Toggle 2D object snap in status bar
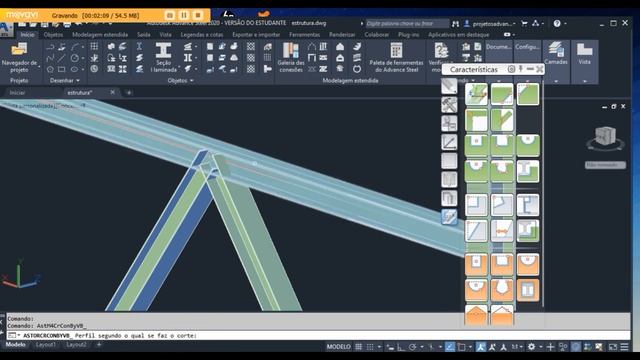The width and height of the screenshot is (640, 360). click(x=461, y=347)
